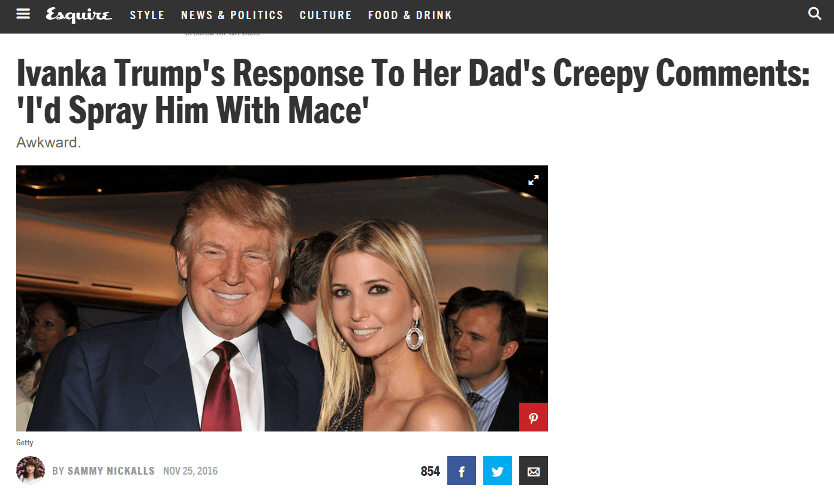Open the search magnifier icon
This screenshot has width=834, height=504.
815,14
